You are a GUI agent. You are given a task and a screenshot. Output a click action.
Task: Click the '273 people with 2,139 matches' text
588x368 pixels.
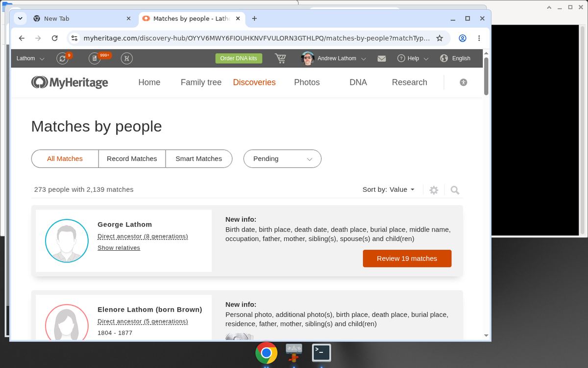(x=84, y=189)
